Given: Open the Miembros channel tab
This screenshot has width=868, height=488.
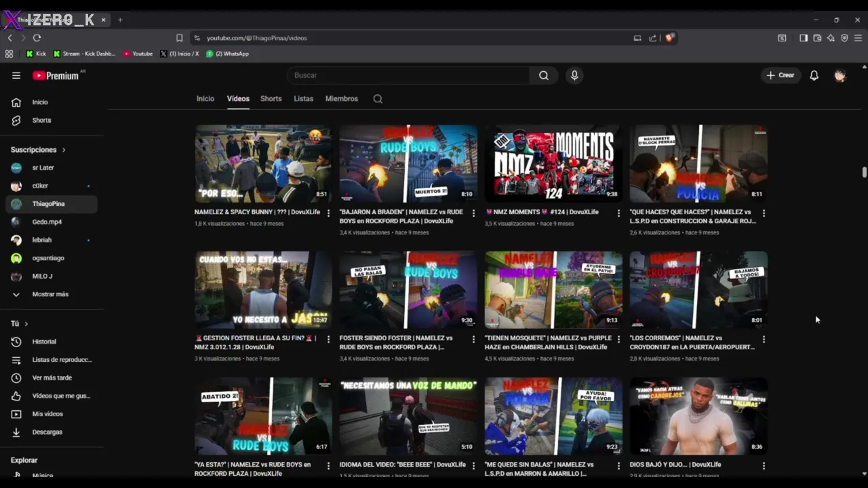Looking at the screenshot, I should point(342,99).
